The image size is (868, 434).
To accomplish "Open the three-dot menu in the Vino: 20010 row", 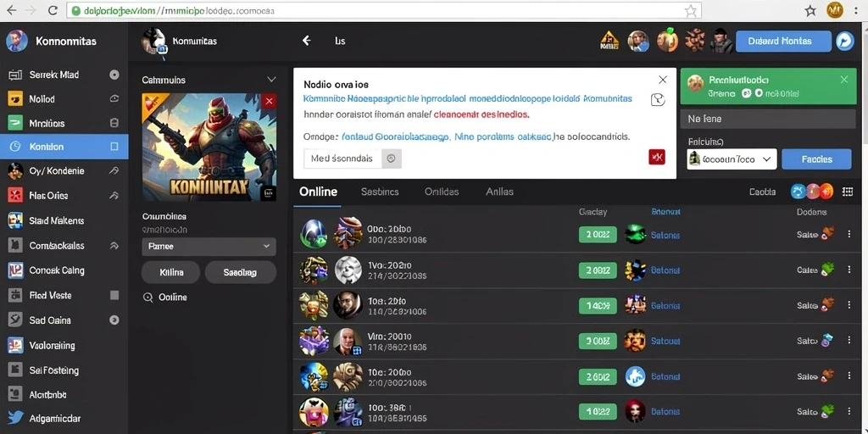I will point(849,340).
